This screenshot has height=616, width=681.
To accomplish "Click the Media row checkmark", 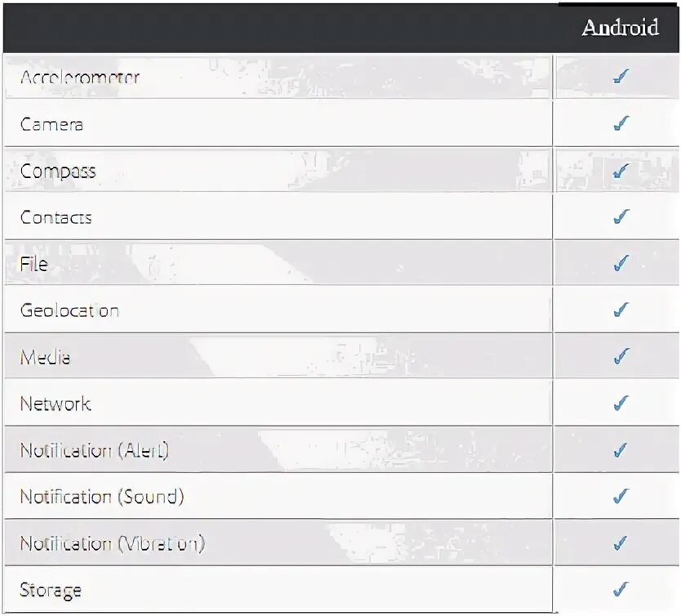I will [621, 357].
